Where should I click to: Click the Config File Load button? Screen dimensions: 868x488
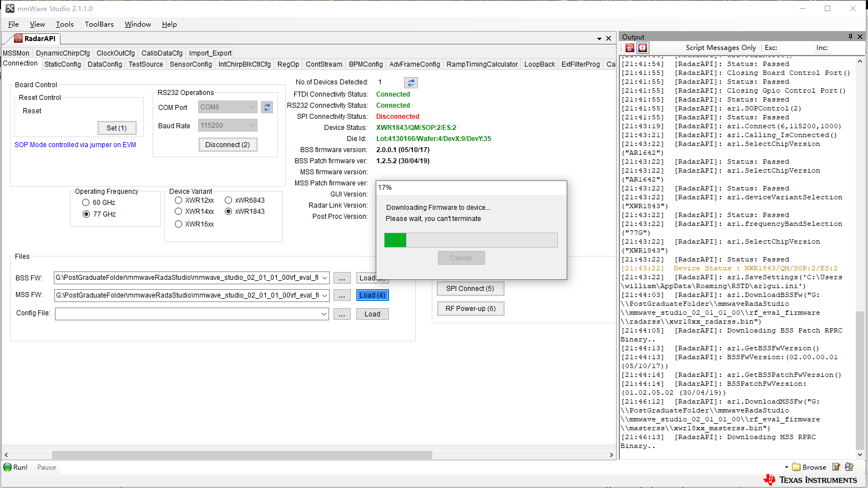(372, 314)
